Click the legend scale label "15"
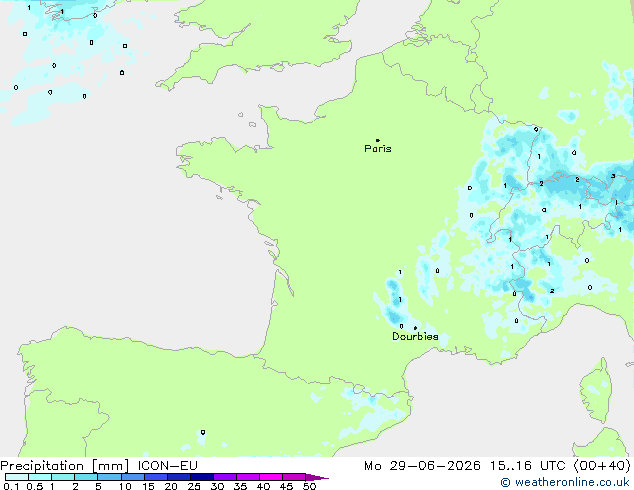Screen dimensions: 634x490 [148, 486]
